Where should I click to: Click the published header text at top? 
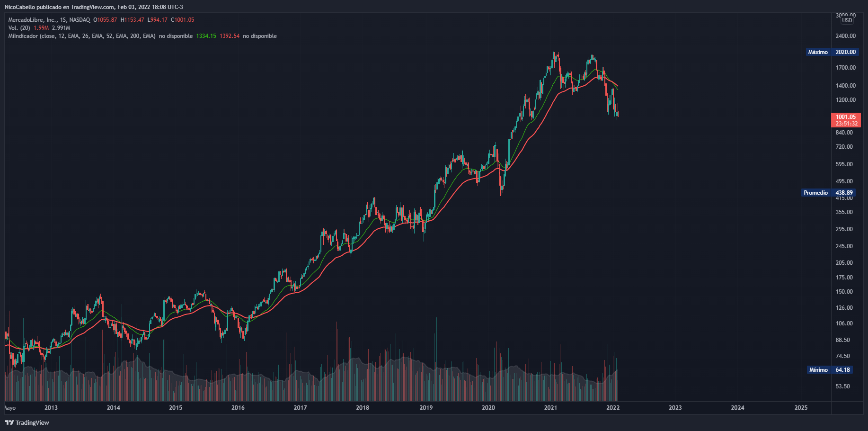94,7
